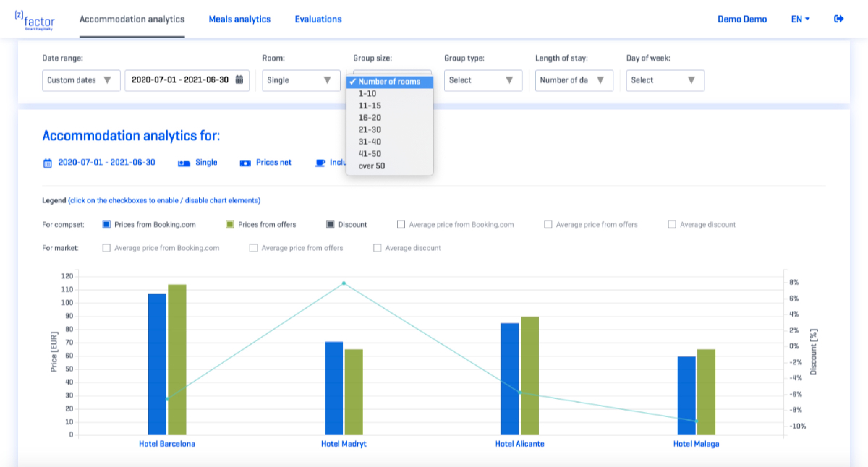
Task: Click Hotel Barcelona axis label
Action: click(167, 444)
